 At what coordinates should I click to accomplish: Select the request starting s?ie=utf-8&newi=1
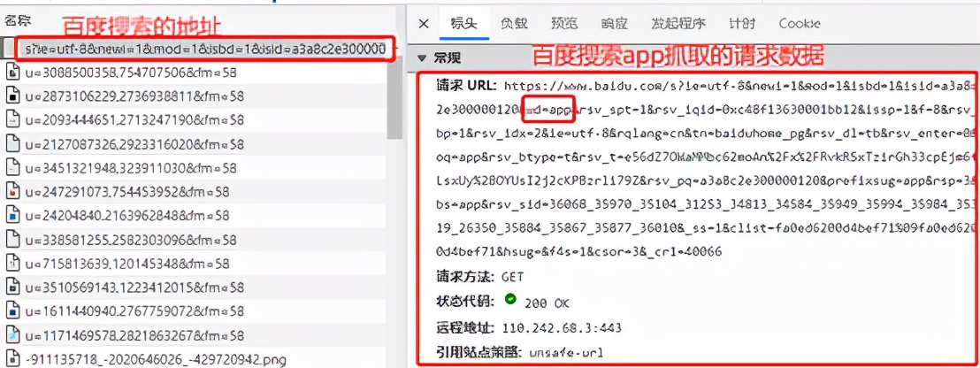point(205,49)
